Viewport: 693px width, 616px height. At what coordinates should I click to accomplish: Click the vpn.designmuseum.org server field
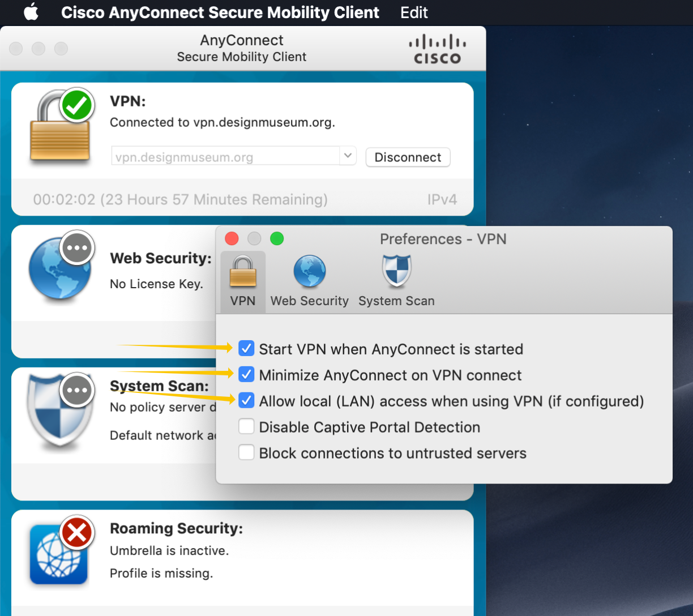tap(225, 156)
